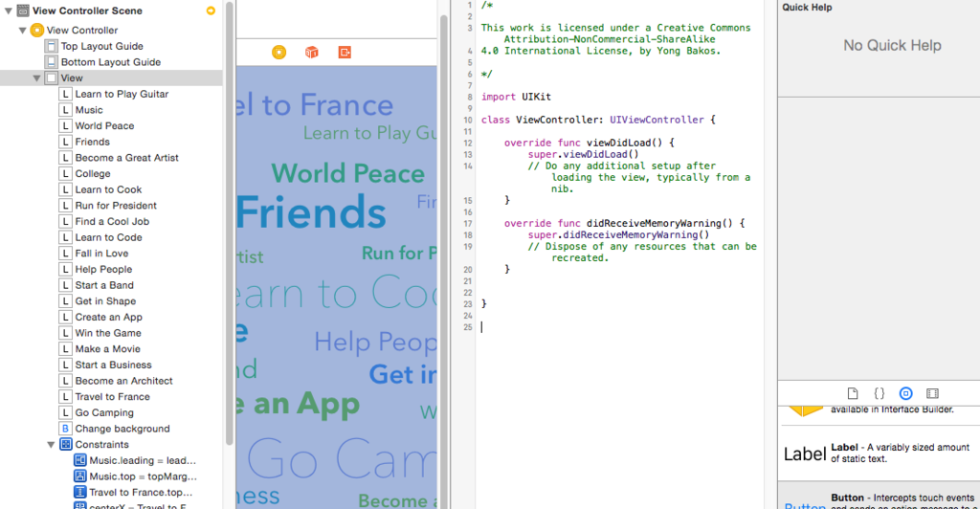
Task: Click the class ViewController declaration line
Action: [598, 120]
